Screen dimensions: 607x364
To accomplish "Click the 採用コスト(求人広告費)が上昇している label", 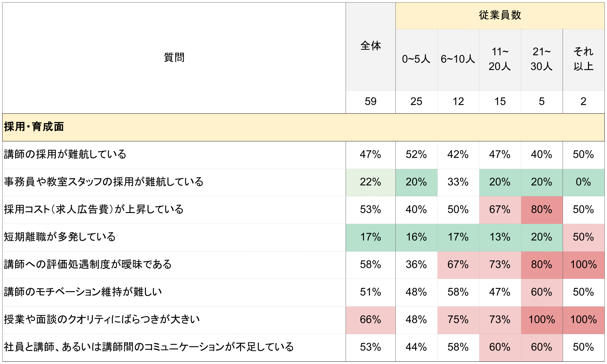I will click(x=94, y=209).
